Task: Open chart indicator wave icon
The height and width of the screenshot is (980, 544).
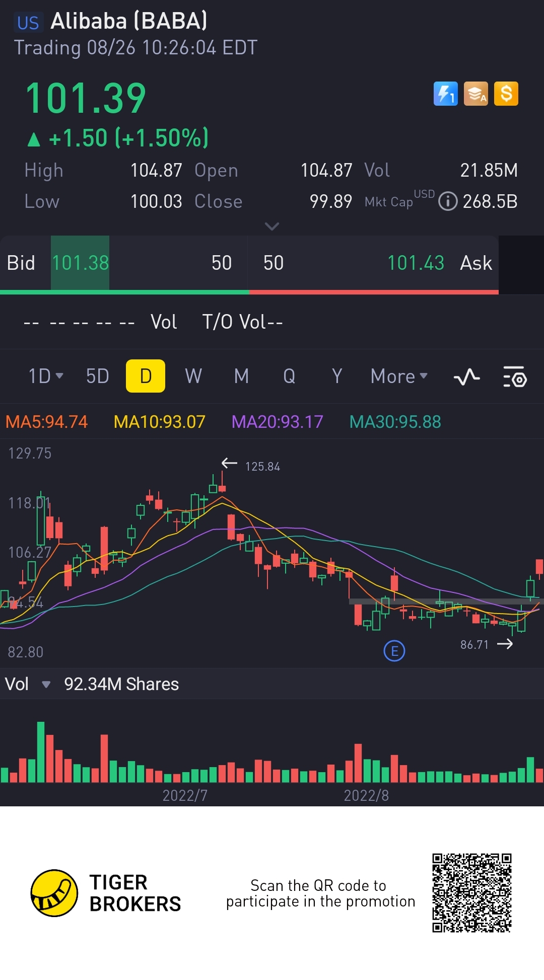Action: (x=466, y=376)
